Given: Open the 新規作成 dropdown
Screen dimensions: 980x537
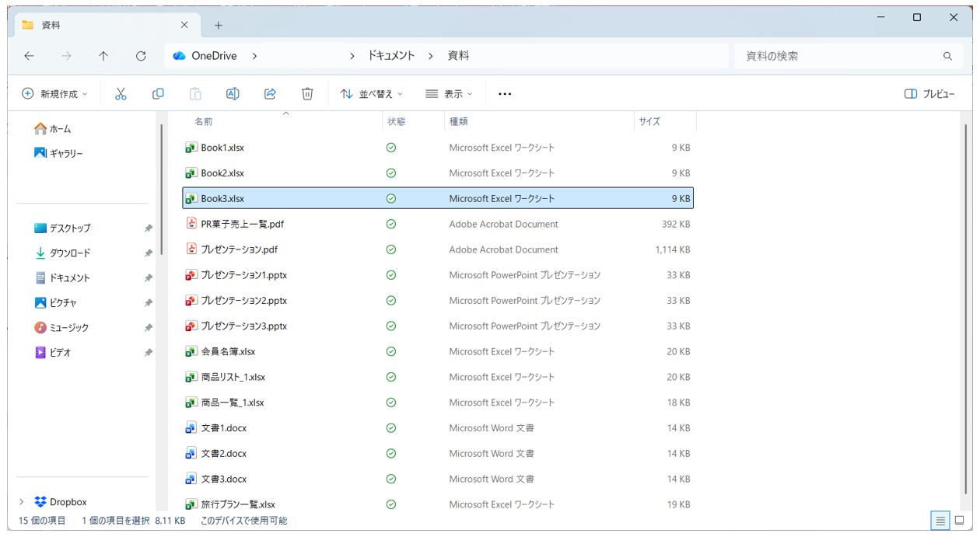Looking at the screenshot, I should pos(54,94).
